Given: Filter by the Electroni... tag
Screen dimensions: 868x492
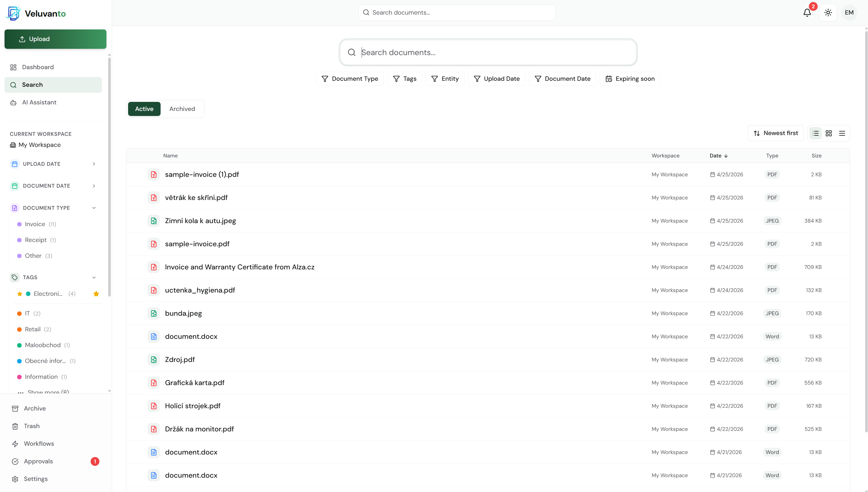Looking at the screenshot, I should (48, 294).
